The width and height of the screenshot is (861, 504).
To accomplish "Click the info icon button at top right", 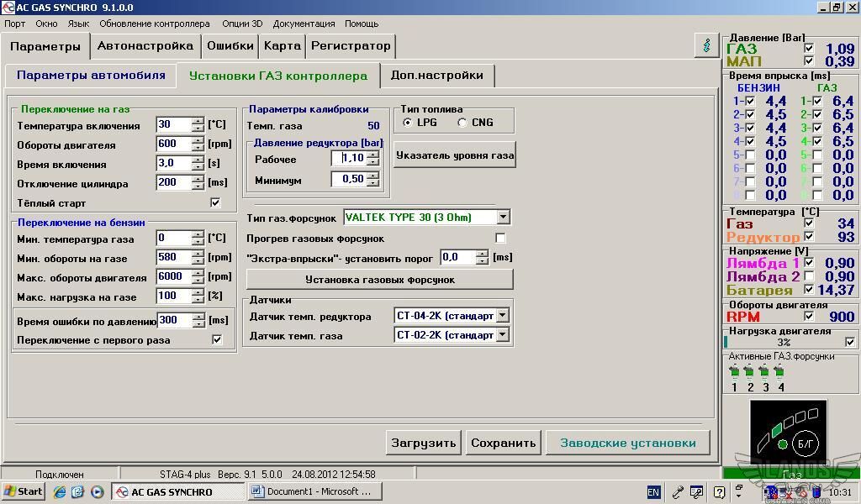I will tap(705, 45).
